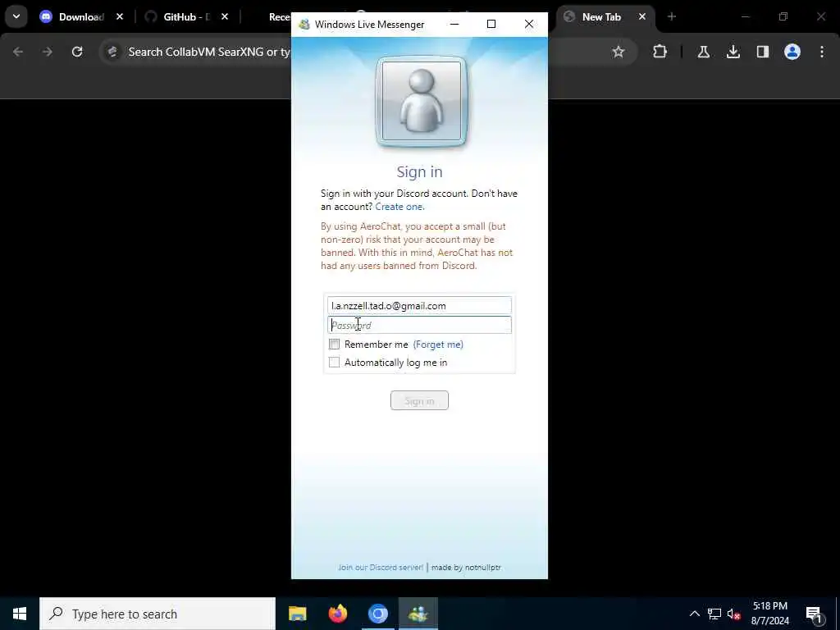Click the taskbar search box
Image resolution: width=840 pixels, height=630 pixels.
click(157, 614)
